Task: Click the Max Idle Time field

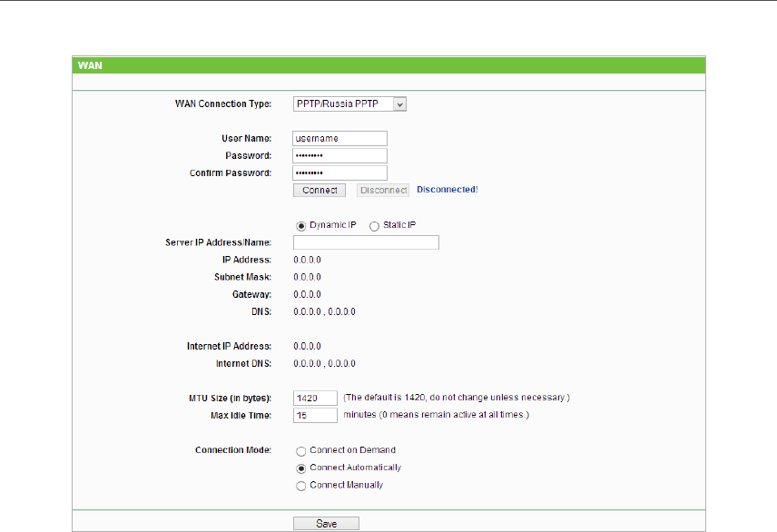Action: click(315, 416)
